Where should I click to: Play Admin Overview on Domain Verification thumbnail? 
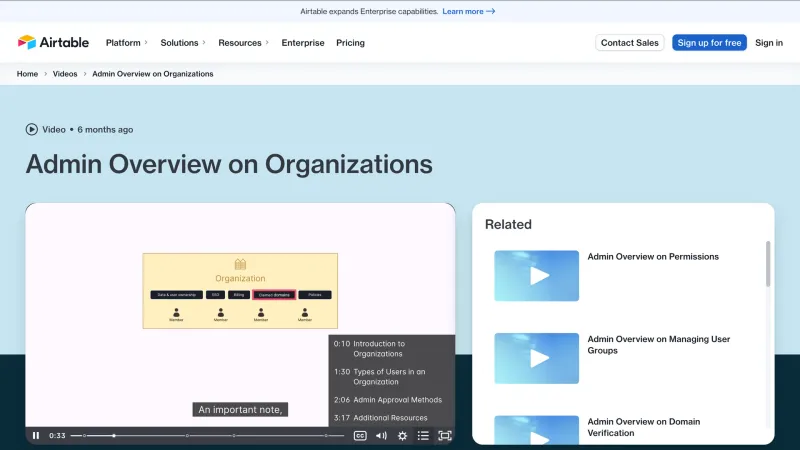tap(536, 430)
